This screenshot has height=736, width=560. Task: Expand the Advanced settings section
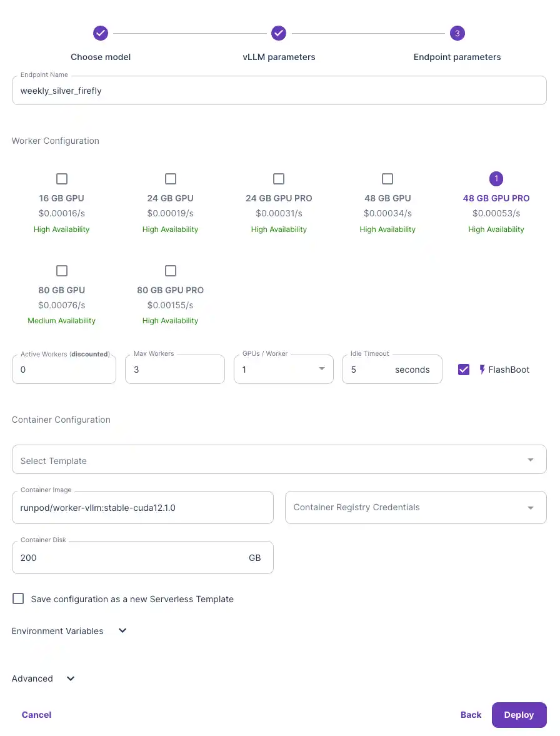[x=71, y=678]
